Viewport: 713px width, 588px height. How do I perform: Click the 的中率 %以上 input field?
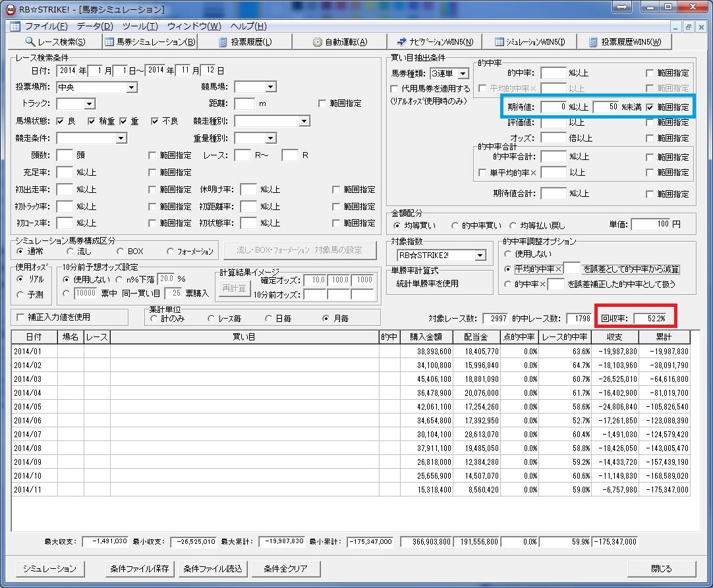tap(554, 72)
